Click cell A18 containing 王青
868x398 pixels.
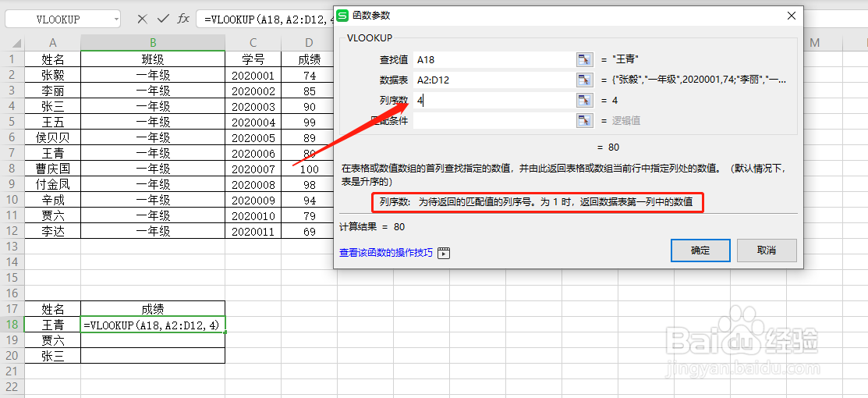click(52, 325)
